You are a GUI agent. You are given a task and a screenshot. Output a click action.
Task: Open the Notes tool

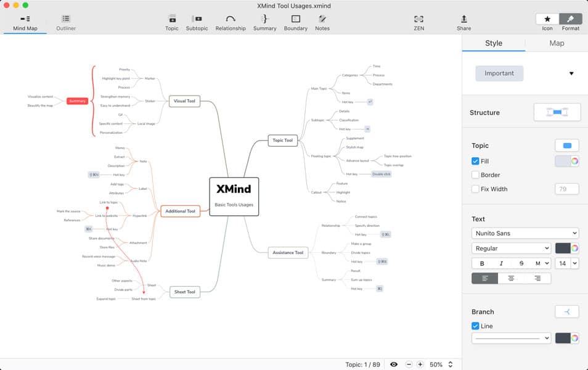click(322, 21)
